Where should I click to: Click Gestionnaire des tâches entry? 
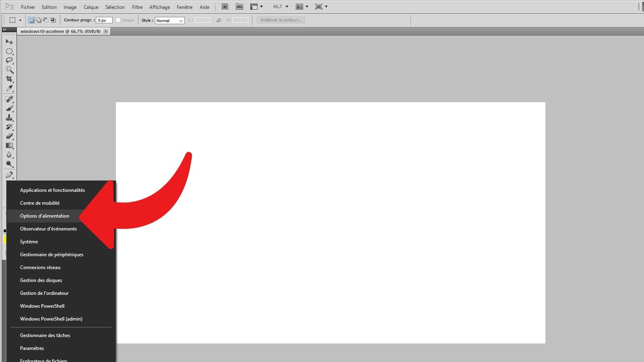tap(45, 335)
